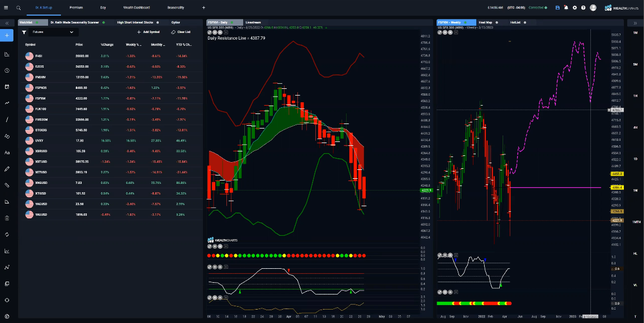Select the trend line indicator icon
The width and height of the screenshot is (644, 323).
tap(7, 103)
